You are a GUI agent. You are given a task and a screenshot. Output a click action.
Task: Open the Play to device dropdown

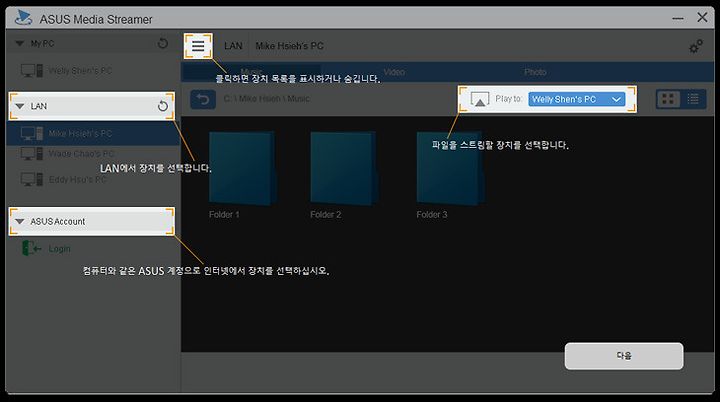pos(577,99)
